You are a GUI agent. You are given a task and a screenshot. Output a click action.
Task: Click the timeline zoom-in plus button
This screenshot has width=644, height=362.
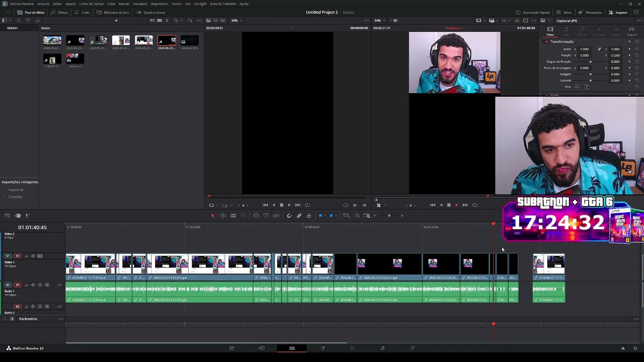coord(402,216)
